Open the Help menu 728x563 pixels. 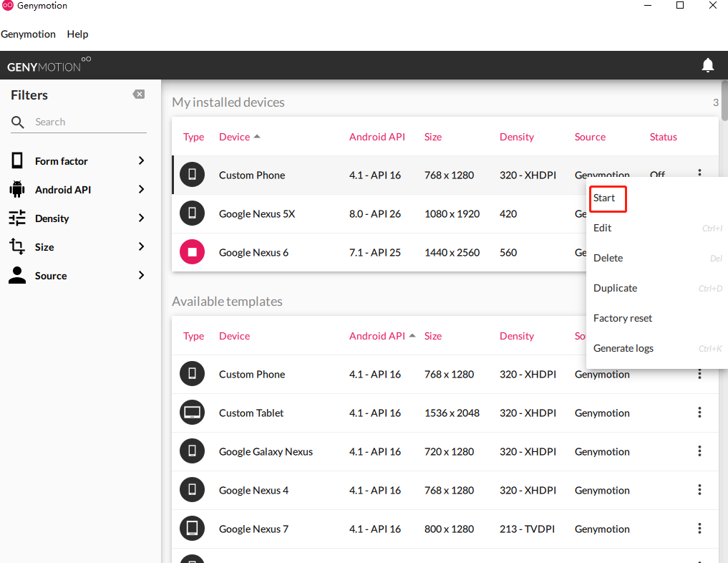77,34
